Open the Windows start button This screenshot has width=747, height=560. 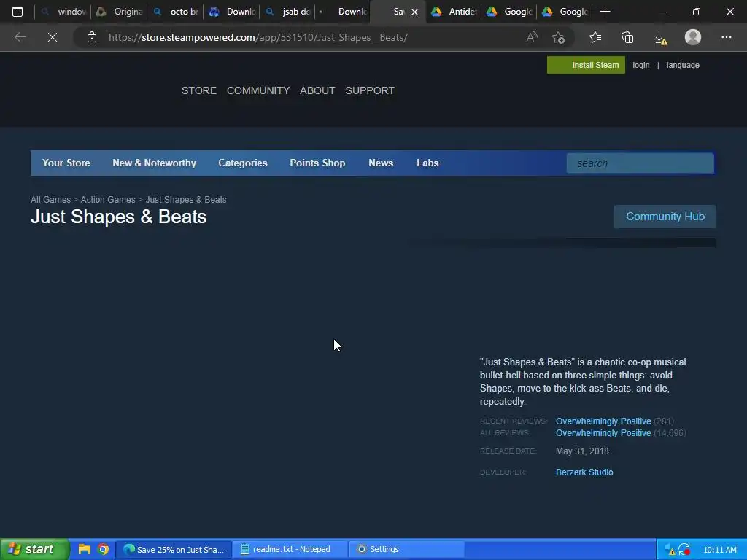point(34,549)
